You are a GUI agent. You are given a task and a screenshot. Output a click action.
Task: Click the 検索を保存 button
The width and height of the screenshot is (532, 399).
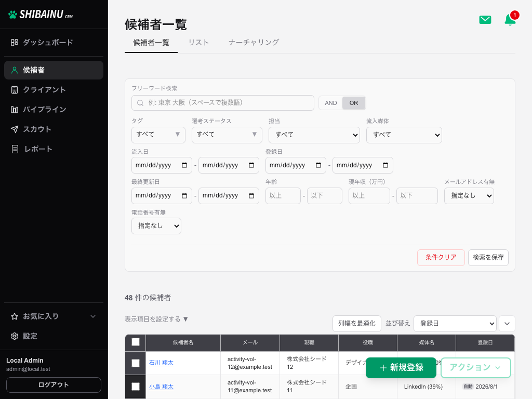pyautogui.click(x=488, y=258)
